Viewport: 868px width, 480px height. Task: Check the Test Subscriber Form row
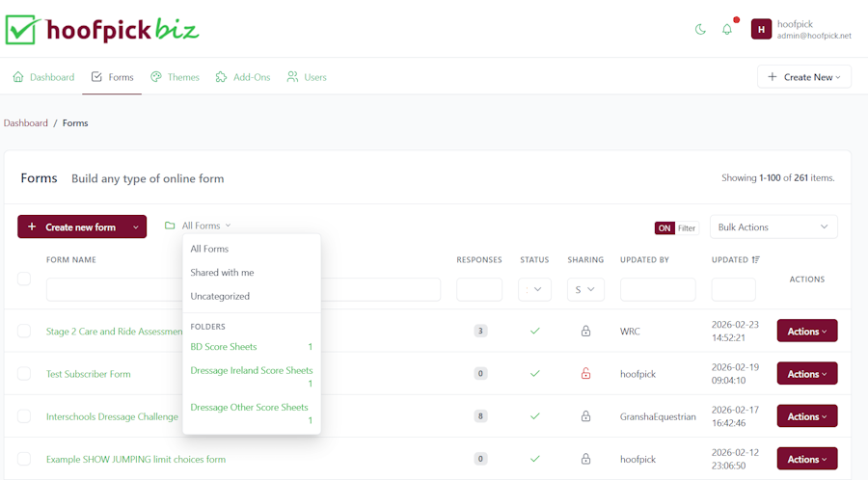pos(24,374)
